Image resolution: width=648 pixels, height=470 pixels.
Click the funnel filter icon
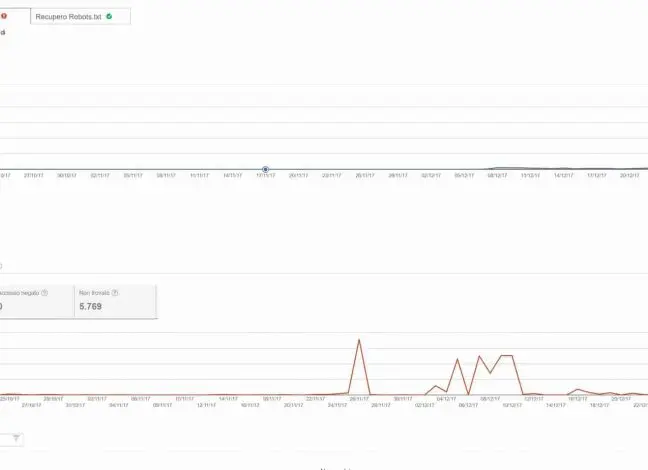point(16,438)
